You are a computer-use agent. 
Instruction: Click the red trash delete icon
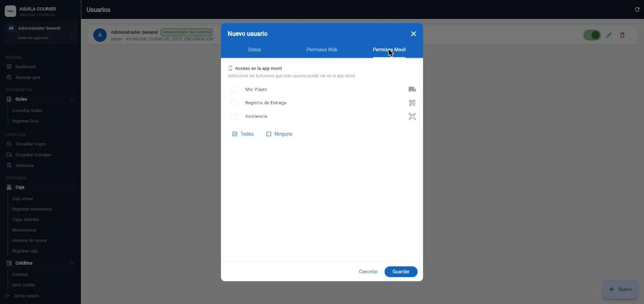point(622,35)
